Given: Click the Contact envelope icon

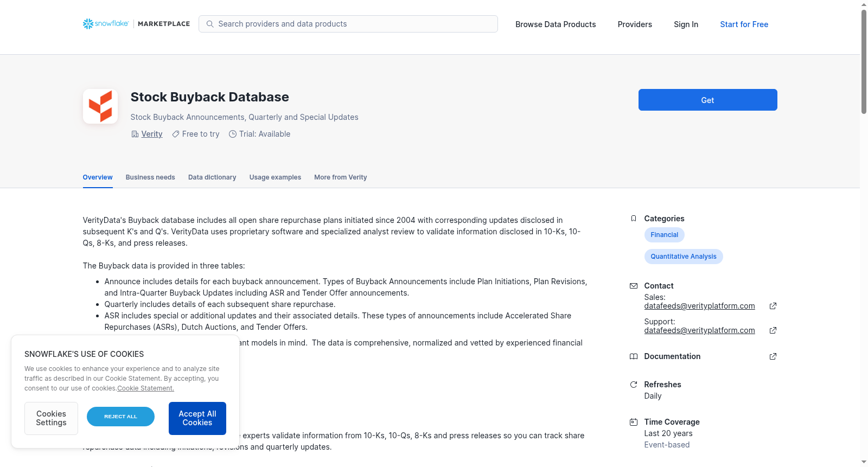Looking at the screenshot, I should pos(634,286).
